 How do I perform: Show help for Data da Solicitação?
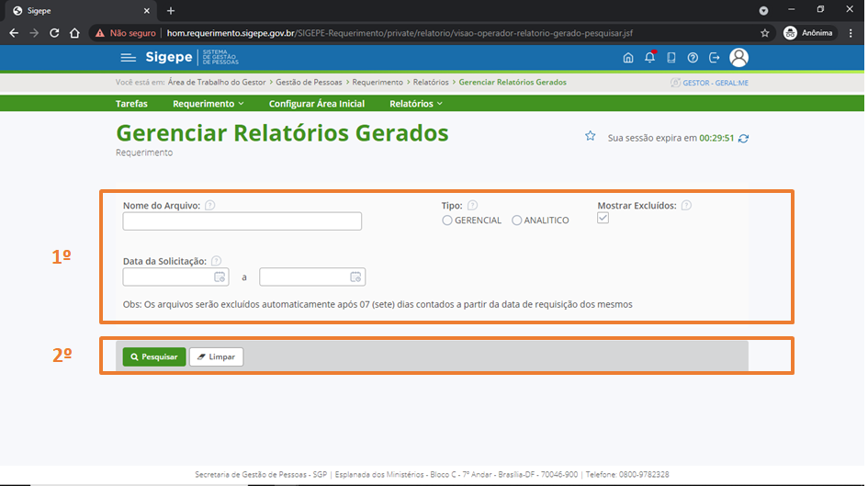[217, 261]
